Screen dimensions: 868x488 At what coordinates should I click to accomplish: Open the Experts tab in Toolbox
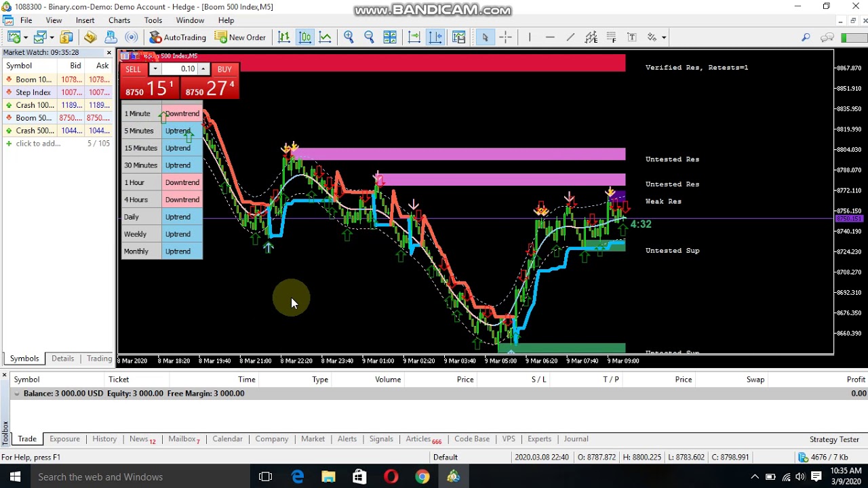coord(539,439)
